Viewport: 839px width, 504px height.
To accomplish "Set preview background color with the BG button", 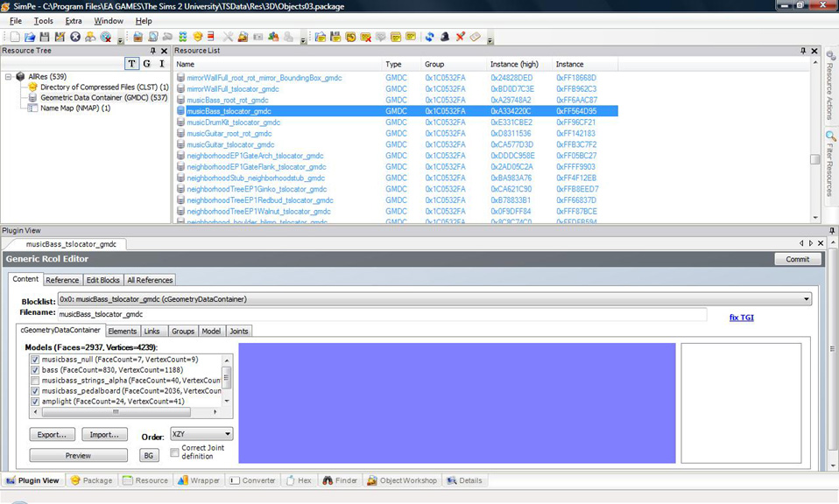I will click(148, 455).
